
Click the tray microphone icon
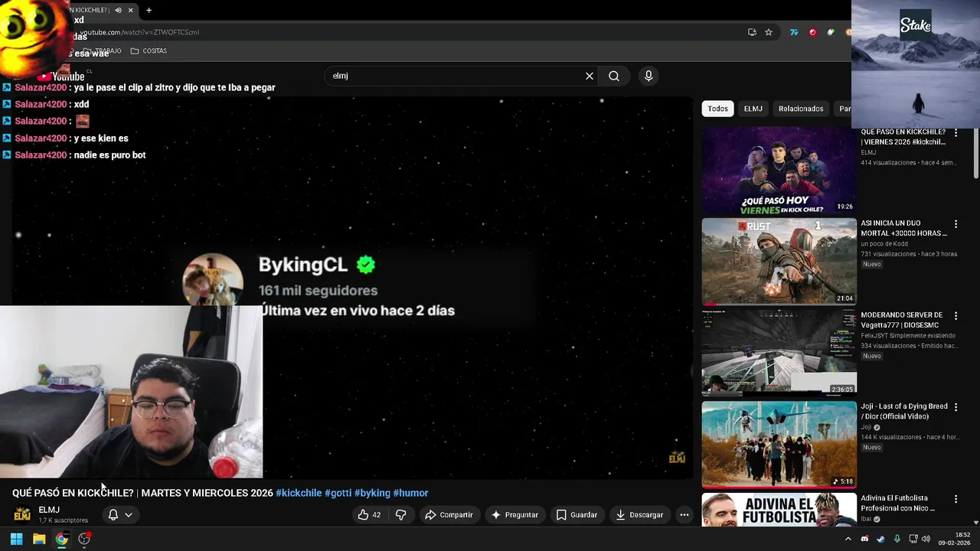pyautogui.click(x=897, y=539)
